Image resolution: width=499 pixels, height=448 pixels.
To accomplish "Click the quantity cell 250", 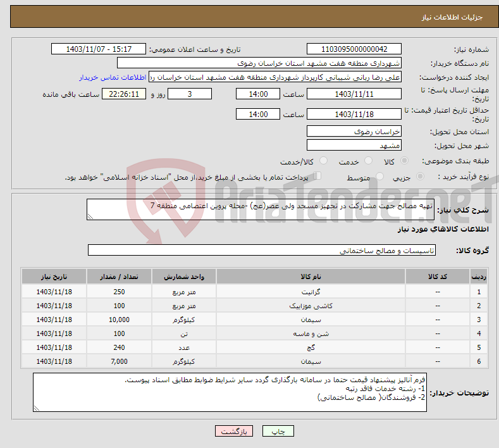I will pos(119,292).
